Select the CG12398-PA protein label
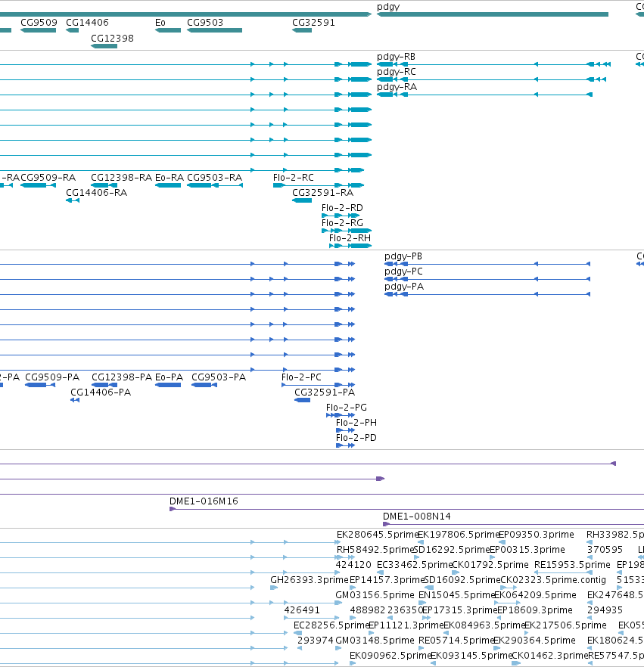The image size is (644, 667). (x=122, y=377)
